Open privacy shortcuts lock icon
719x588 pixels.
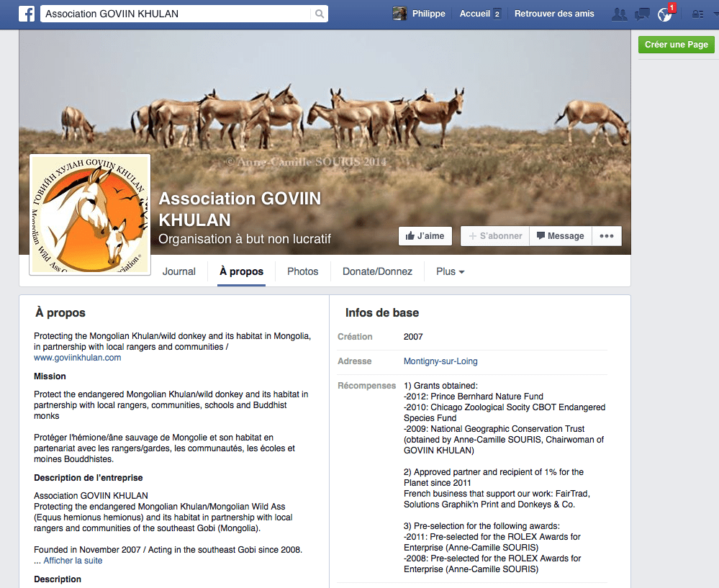pyautogui.click(x=697, y=14)
